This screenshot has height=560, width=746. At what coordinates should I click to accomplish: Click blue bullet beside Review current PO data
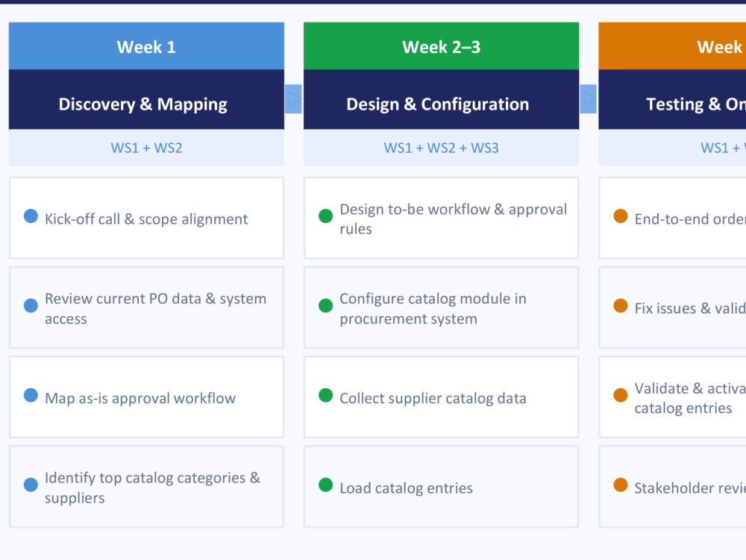[31, 306]
